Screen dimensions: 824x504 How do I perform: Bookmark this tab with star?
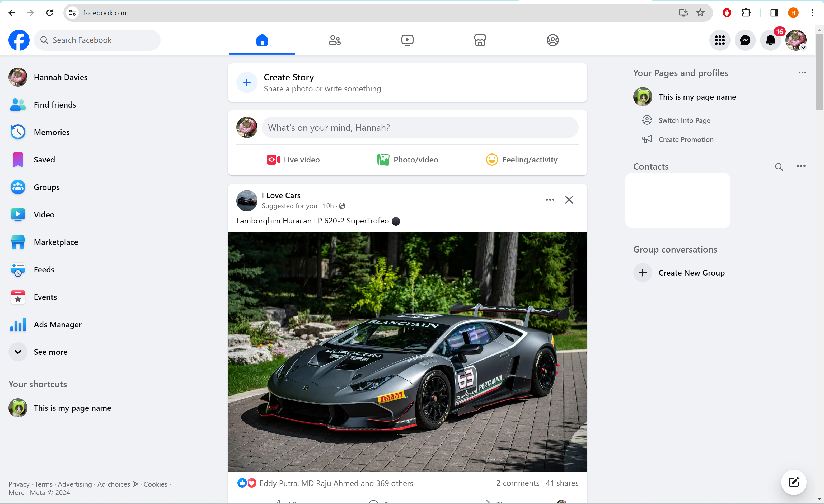(700, 13)
